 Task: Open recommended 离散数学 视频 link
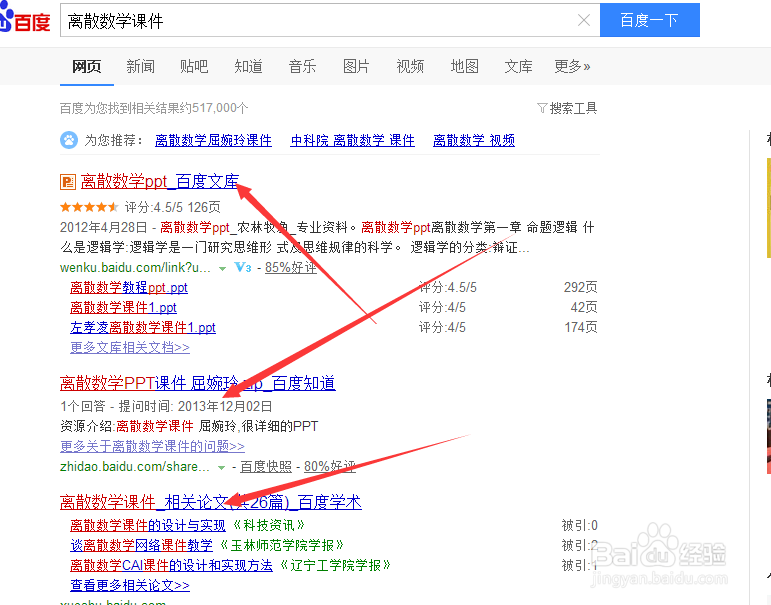pyautogui.click(x=474, y=141)
